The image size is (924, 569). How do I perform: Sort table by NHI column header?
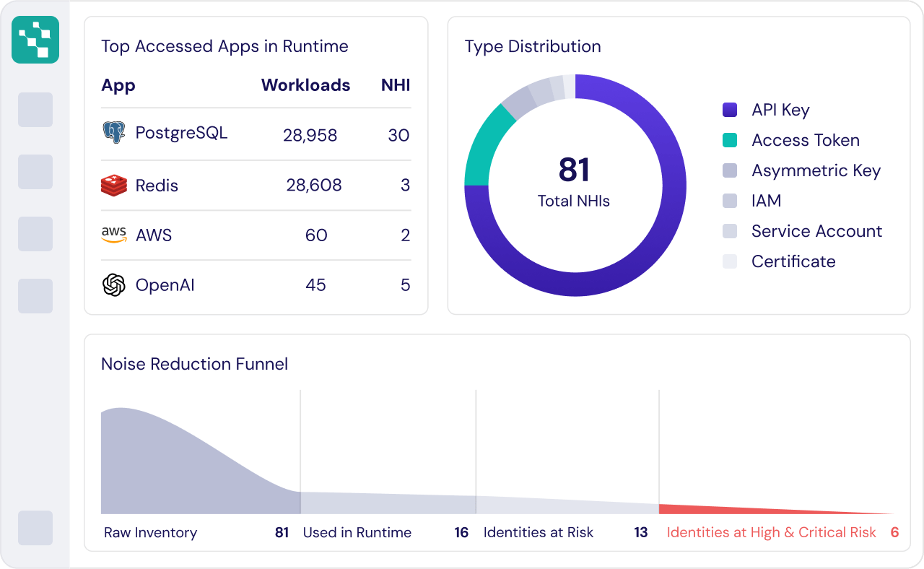pos(396,85)
